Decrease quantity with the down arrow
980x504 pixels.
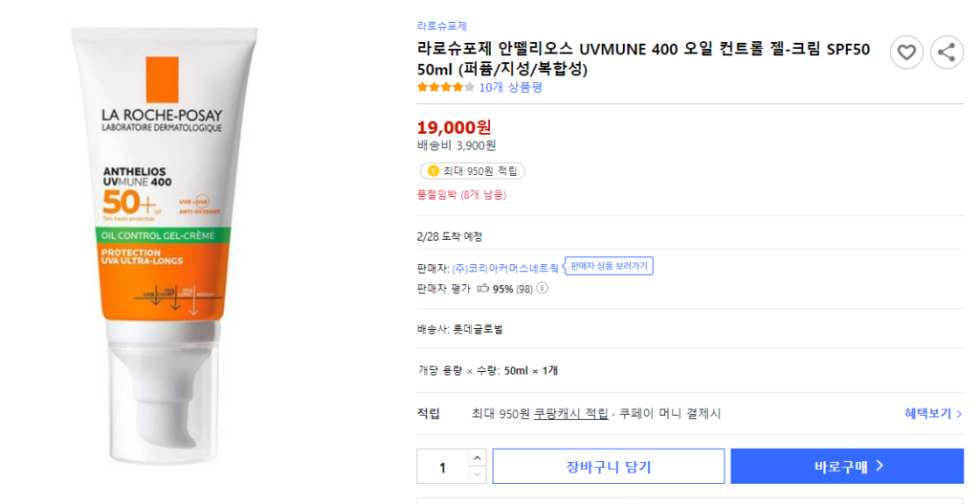pyautogui.click(x=477, y=474)
